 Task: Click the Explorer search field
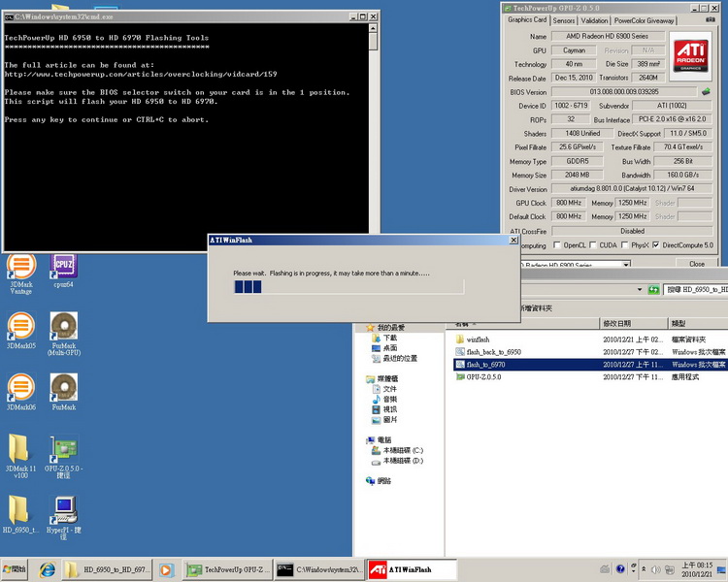695,290
